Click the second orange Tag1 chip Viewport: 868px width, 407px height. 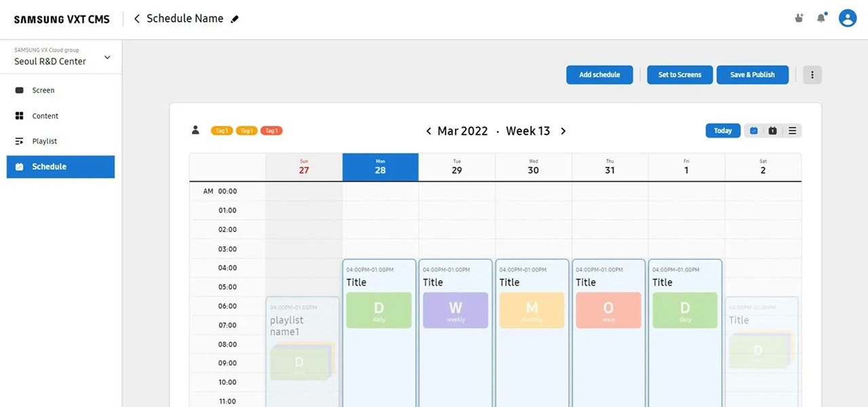(247, 130)
